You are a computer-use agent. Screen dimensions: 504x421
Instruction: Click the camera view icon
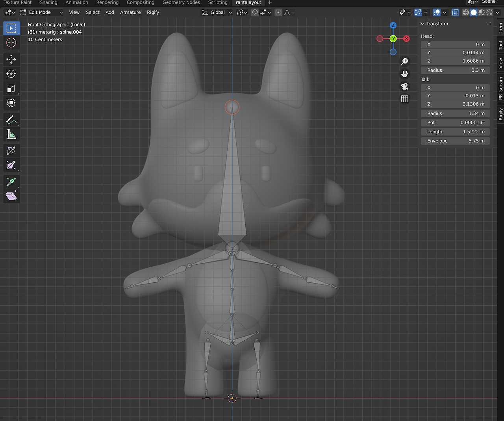coord(404,86)
